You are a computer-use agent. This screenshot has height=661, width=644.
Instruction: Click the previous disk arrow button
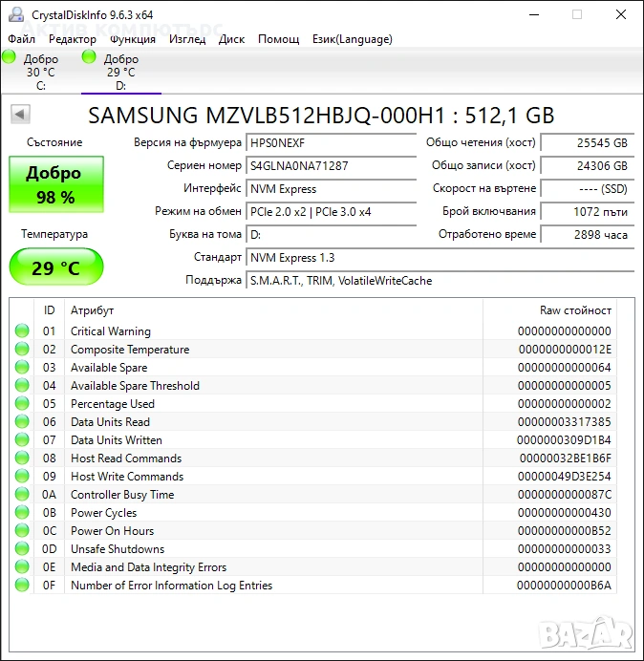click(x=19, y=115)
